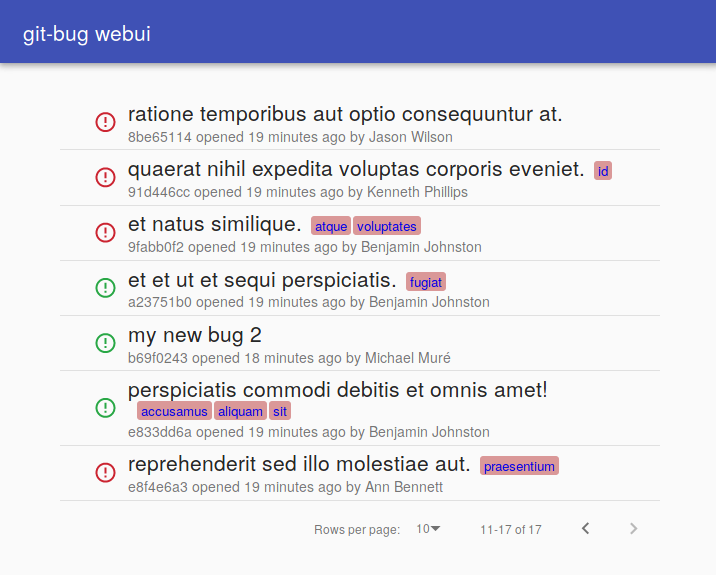Click the red status icon beside "et natus similique"

coord(105,232)
